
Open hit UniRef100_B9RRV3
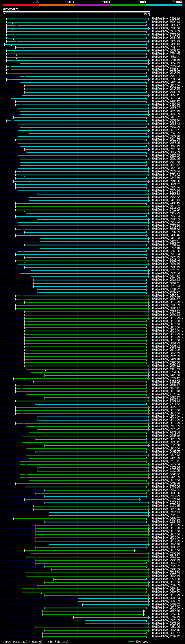point(166,22)
